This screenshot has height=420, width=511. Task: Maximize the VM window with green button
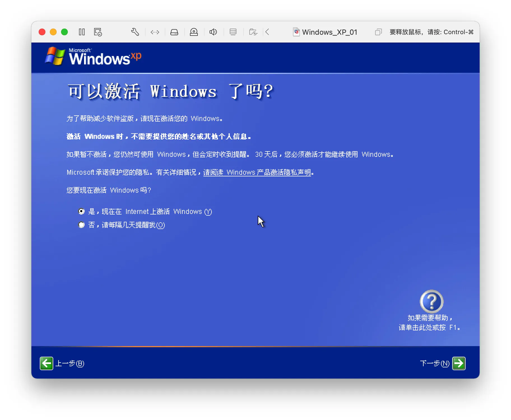pyautogui.click(x=64, y=32)
